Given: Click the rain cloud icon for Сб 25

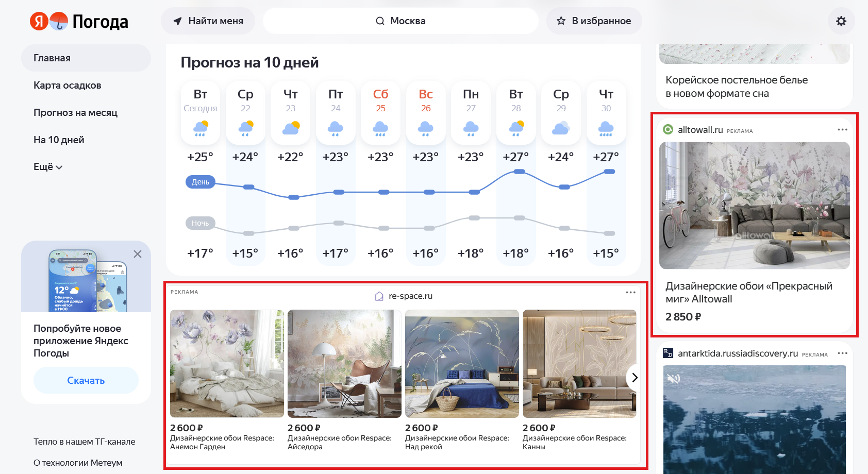Looking at the screenshot, I should coord(380,128).
